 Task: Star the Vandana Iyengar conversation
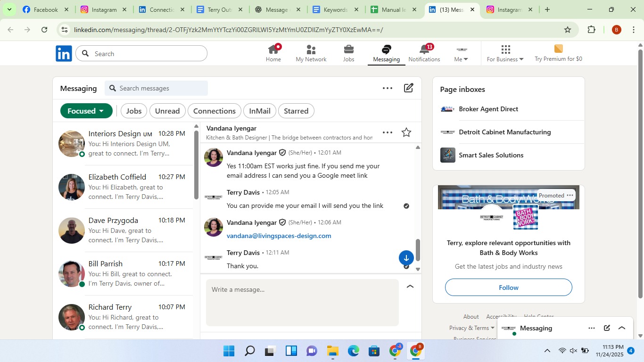(x=406, y=133)
